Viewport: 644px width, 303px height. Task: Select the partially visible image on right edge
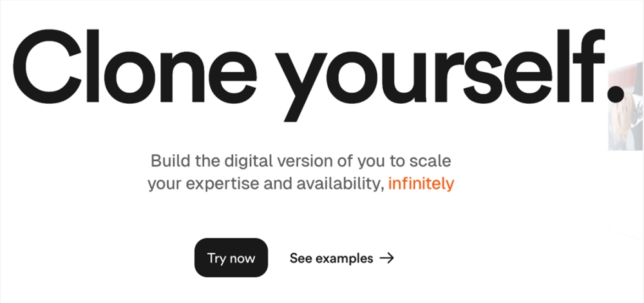(x=625, y=106)
